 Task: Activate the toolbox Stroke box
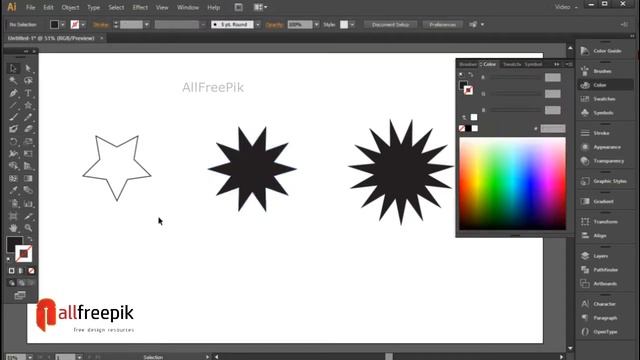coord(24,254)
